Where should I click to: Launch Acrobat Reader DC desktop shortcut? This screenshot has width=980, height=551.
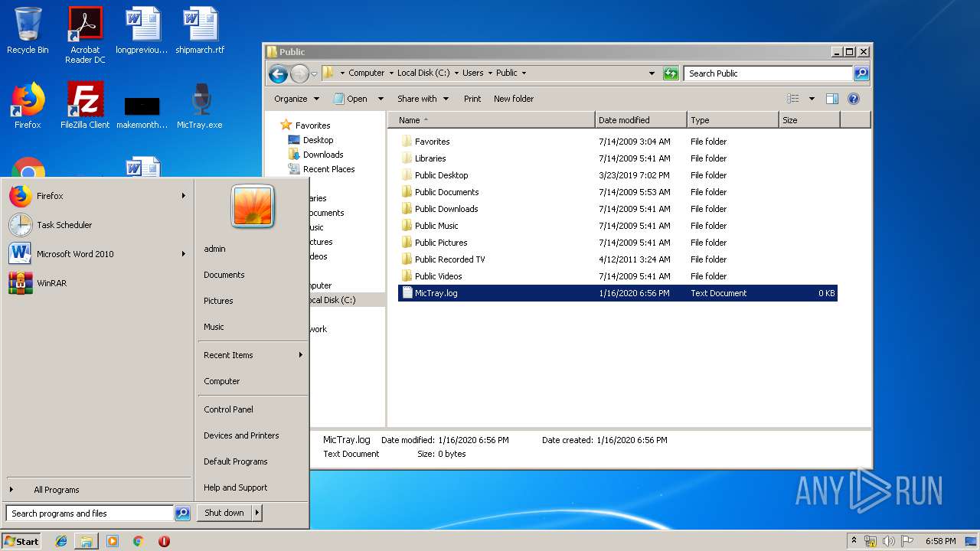pyautogui.click(x=85, y=35)
